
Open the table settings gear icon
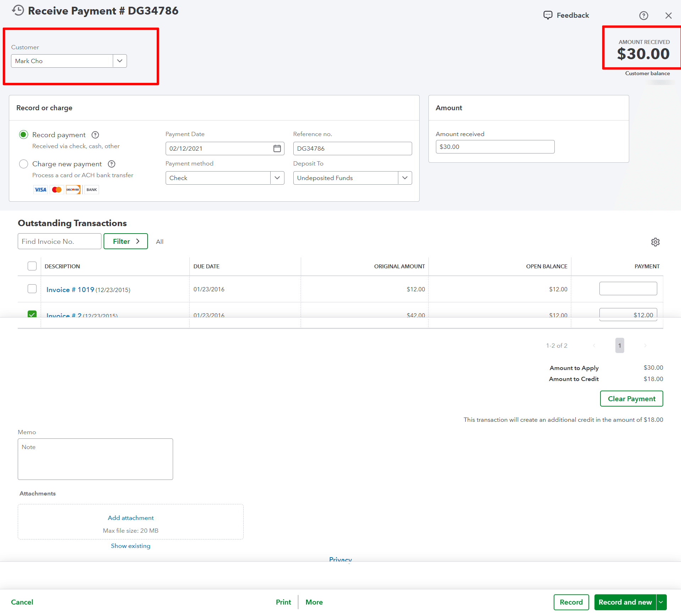coord(655,242)
